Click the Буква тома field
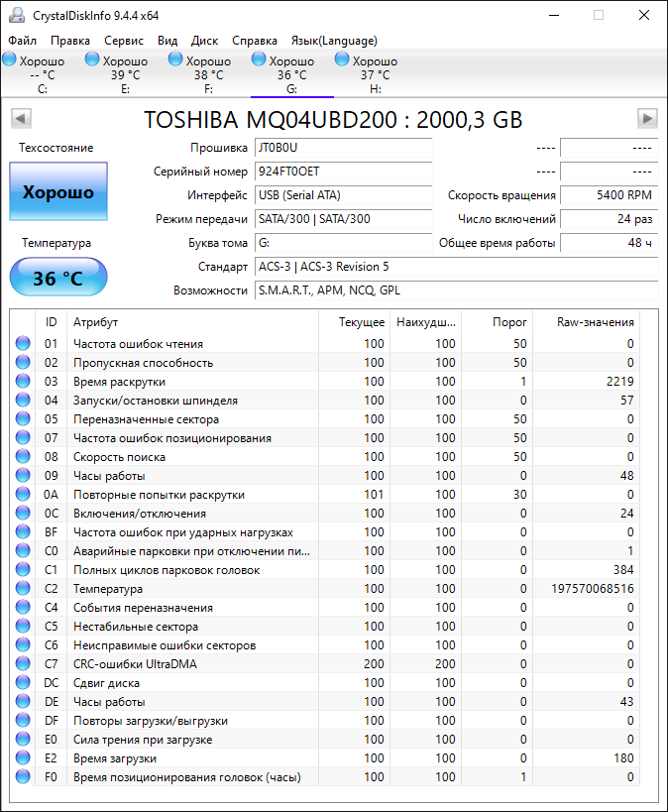This screenshot has height=812, width=668. click(x=343, y=243)
